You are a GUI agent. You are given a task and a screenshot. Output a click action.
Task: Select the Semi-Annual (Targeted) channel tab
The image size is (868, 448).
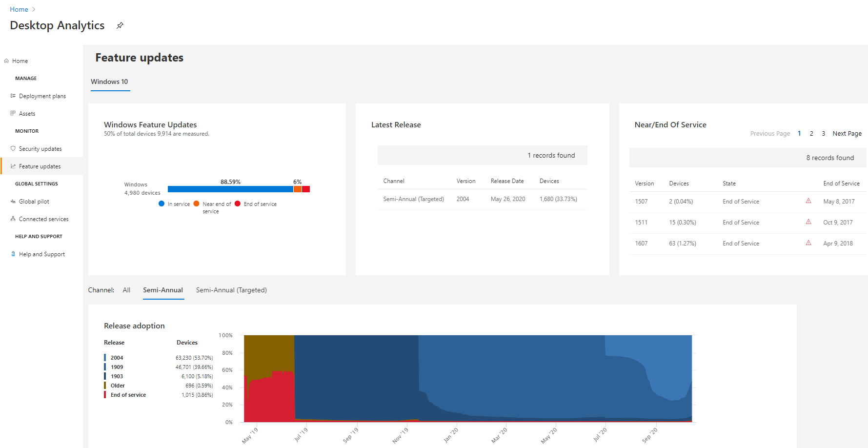click(x=231, y=290)
